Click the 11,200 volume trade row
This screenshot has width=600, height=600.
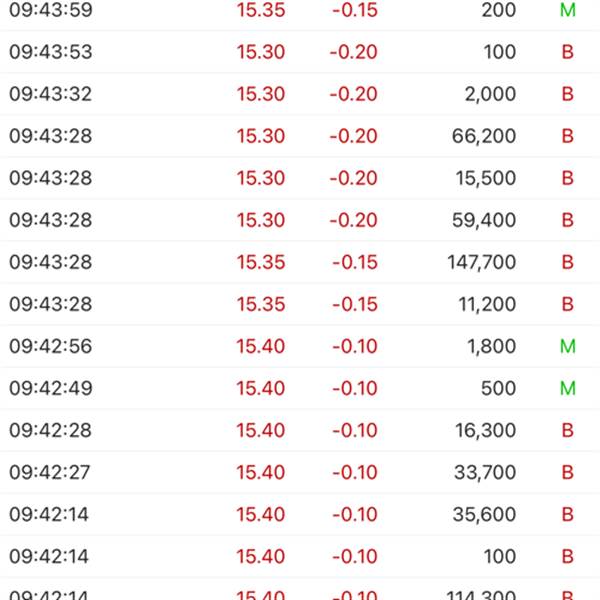coord(300,304)
